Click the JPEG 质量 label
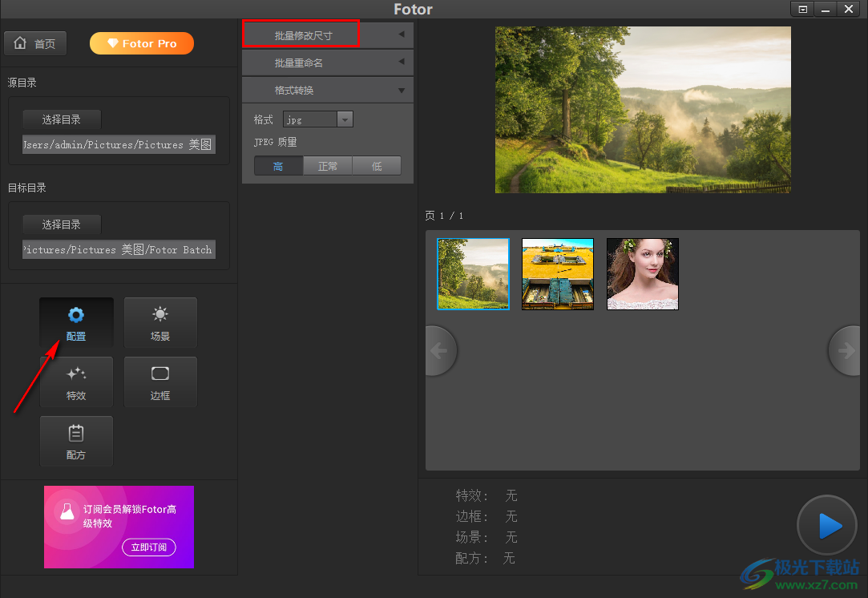Screen dimensions: 868x598 click(x=275, y=143)
